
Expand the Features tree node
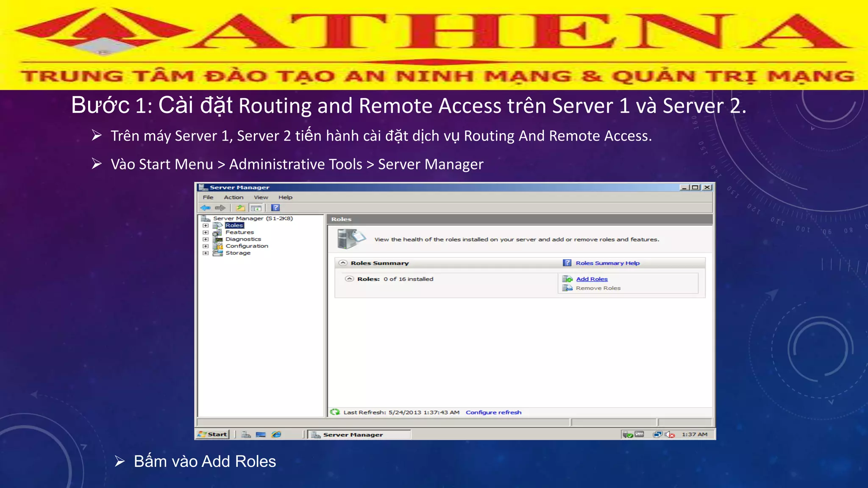pos(206,232)
